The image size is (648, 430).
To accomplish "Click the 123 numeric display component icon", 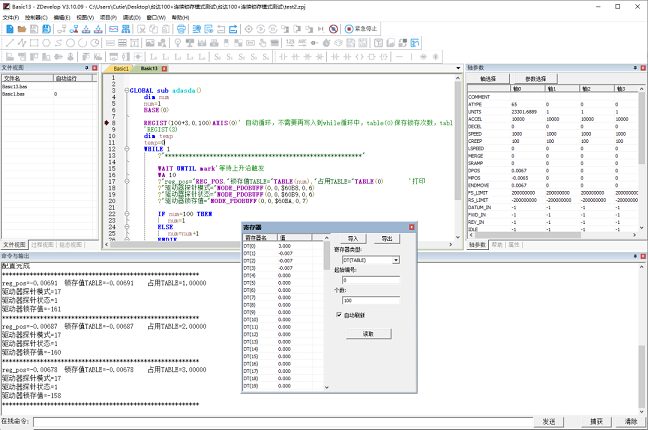I will point(290,43).
